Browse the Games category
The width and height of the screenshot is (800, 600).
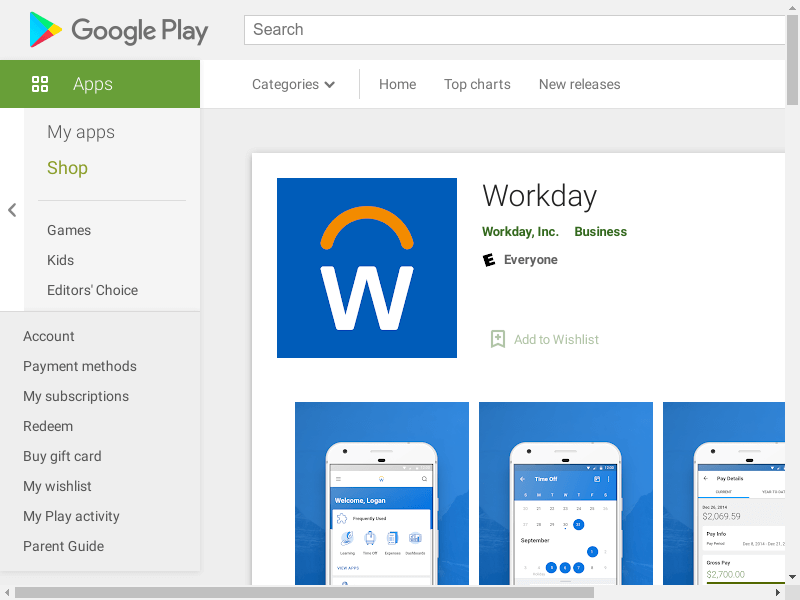click(69, 230)
